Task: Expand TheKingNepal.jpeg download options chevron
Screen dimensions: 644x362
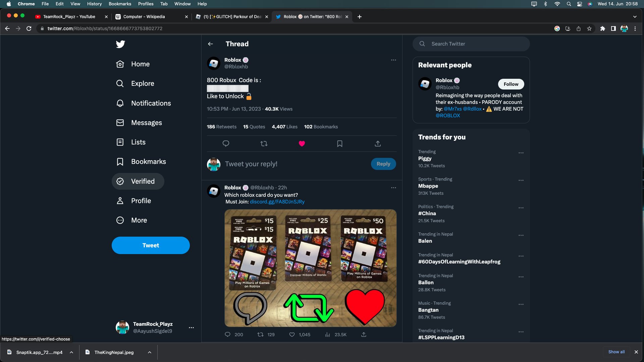Action: pos(150,352)
